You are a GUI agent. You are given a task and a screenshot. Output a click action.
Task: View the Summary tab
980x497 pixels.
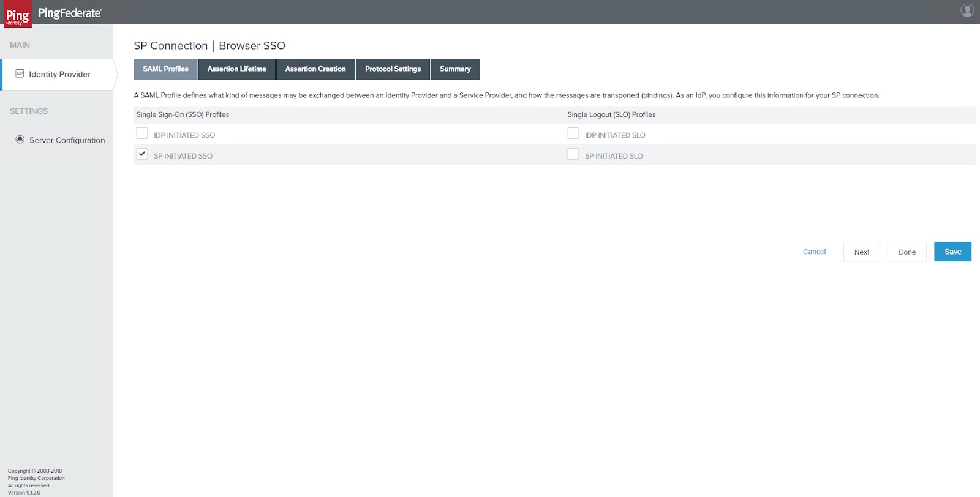[x=455, y=69]
